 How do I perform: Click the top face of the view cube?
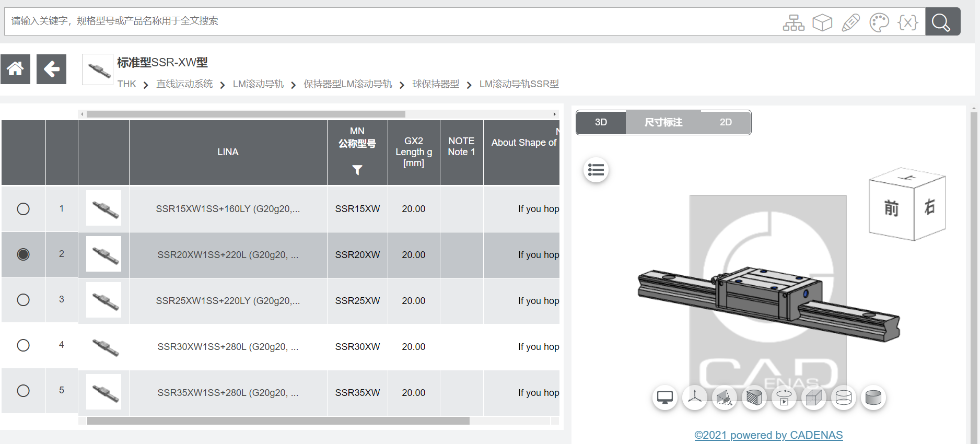pos(908,178)
